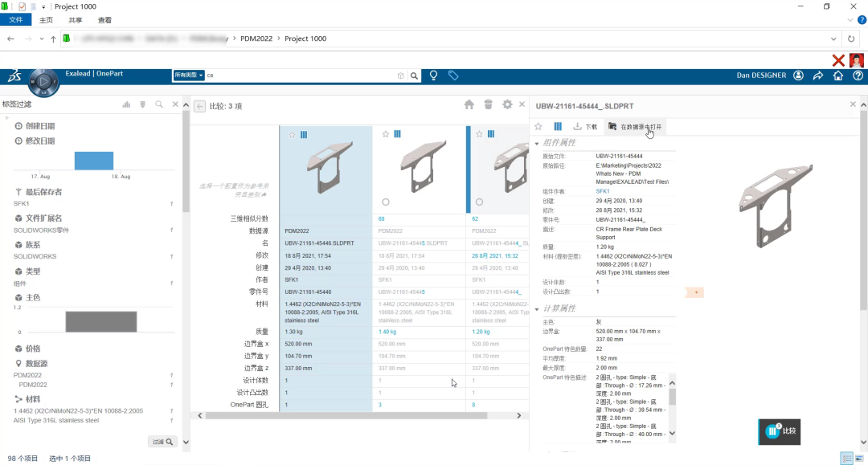Click the share arrow icon
Image resolution: width=868 pixels, height=465 pixels.
point(818,75)
